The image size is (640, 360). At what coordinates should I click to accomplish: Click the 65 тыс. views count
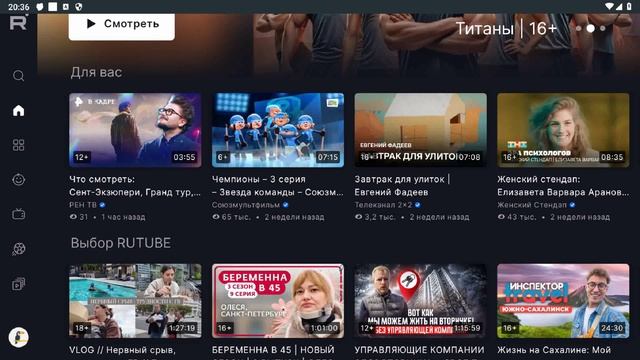(x=231, y=217)
